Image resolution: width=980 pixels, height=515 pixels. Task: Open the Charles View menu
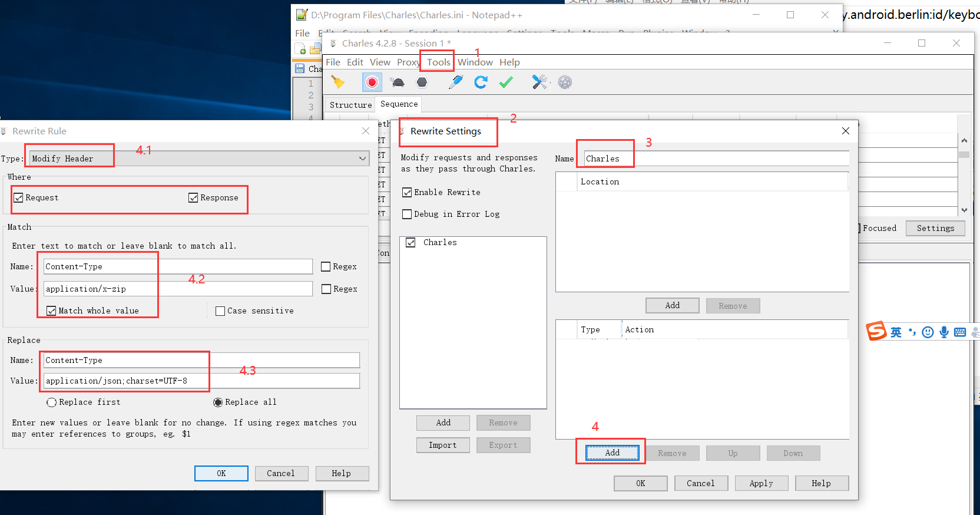tap(380, 62)
